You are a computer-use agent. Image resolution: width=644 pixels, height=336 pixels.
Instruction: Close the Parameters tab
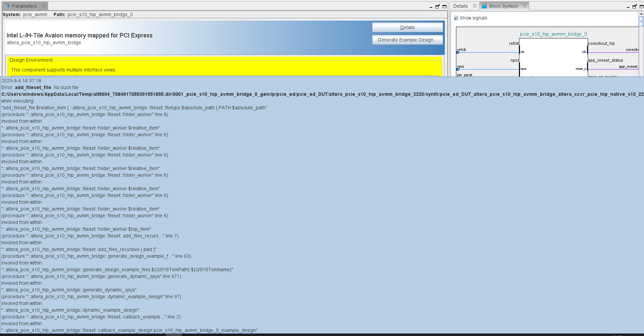pos(44,6)
